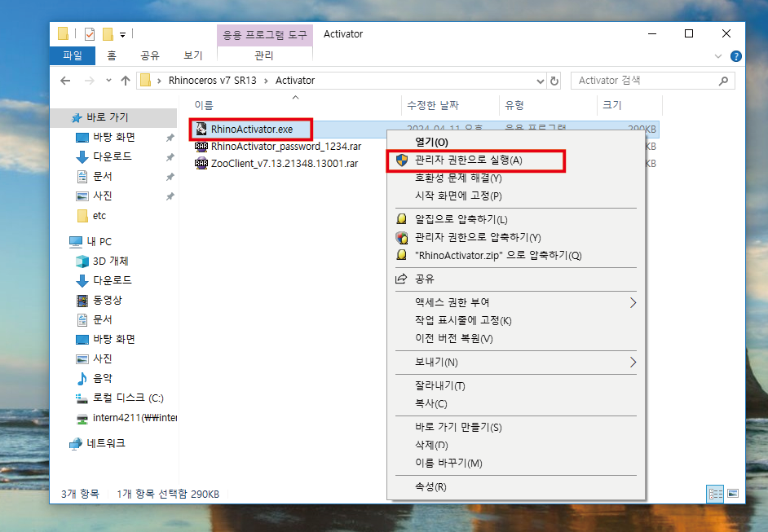Sort by the 유형 column header

point(514,105)
